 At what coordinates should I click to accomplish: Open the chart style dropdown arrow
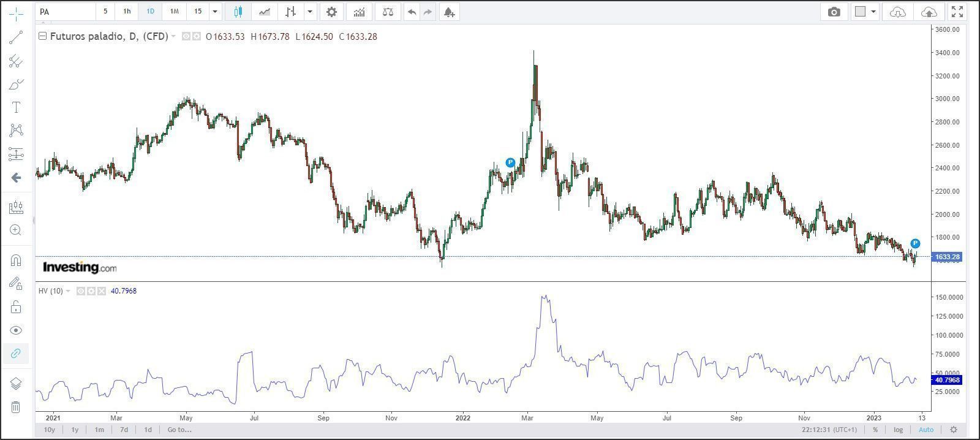pos(311,12)
